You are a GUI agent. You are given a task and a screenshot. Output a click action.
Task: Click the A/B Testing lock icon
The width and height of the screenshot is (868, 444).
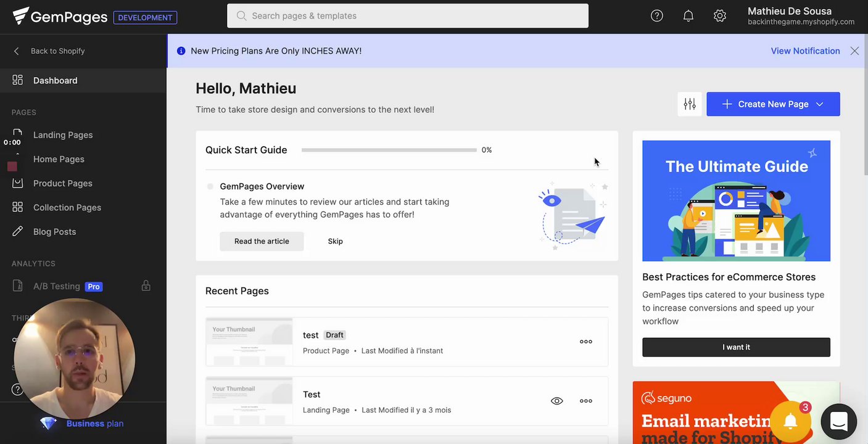click(146, 286)
